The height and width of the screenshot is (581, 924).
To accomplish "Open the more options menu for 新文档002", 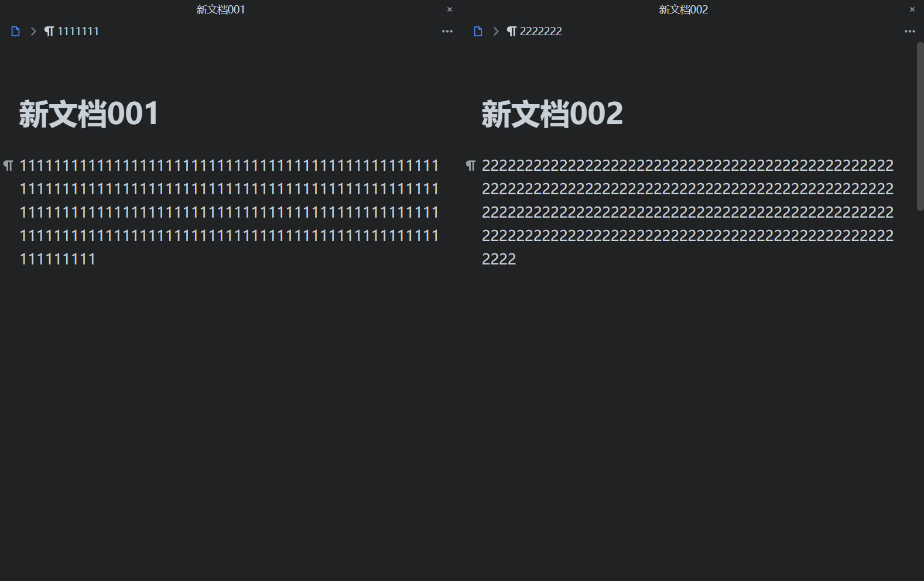I will (x=909, y=32).
